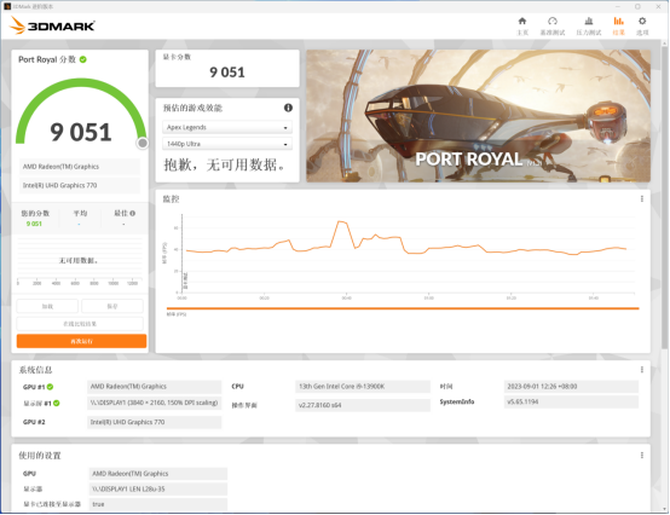
Task: Click the orange FPS legend bar below chart
Action: point(403,308)
